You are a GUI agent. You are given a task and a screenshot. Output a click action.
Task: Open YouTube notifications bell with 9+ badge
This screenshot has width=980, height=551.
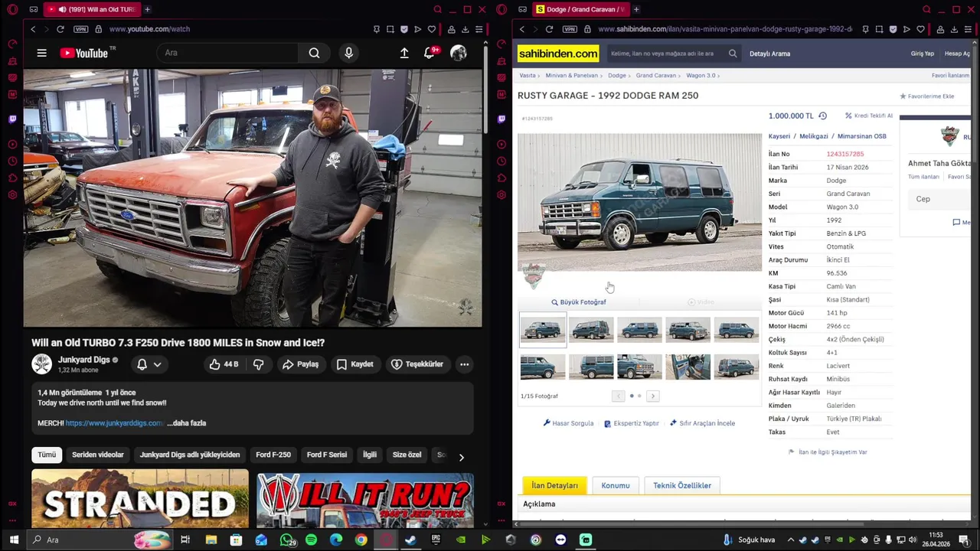tap(430, 53)
